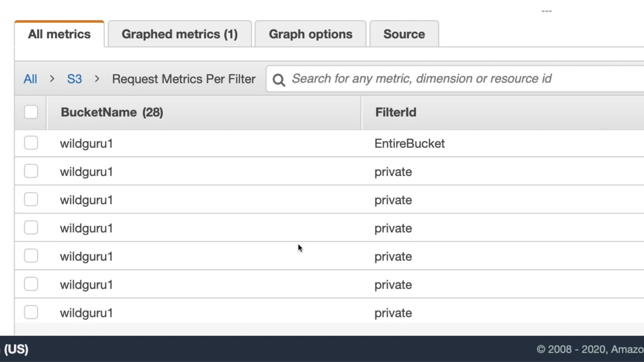This screenshot has width=644, height=362.
Task: Switch to the All metrics tab
Action: click(59, 34)
